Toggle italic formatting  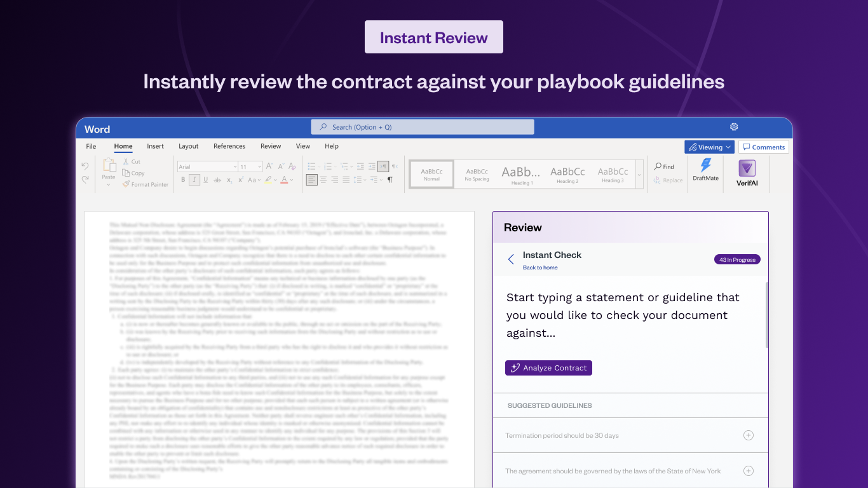tap(194, 180)
